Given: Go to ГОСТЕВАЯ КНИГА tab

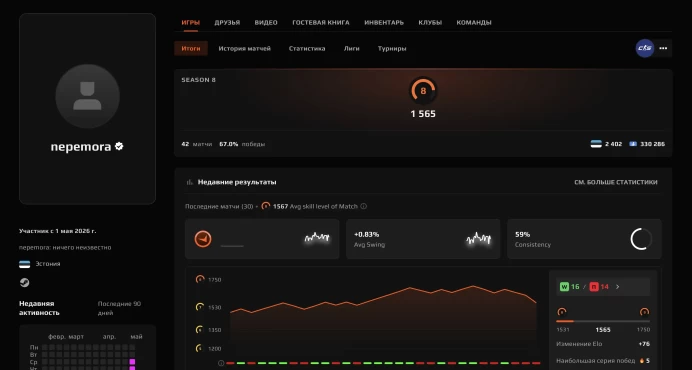Looking at the screenshot, I should (x=321, y=23).
